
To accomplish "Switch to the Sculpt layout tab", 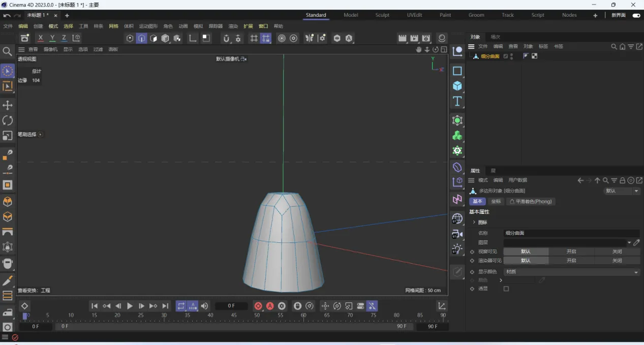I will (x=382, y=15).
